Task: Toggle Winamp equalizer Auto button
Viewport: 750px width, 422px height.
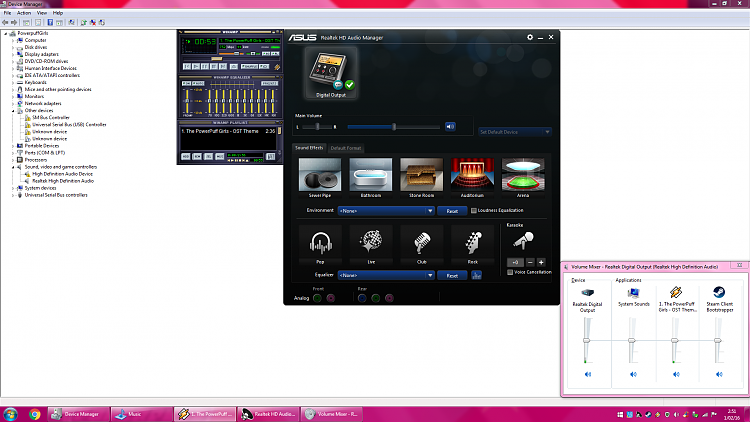Action: point(198,83)
